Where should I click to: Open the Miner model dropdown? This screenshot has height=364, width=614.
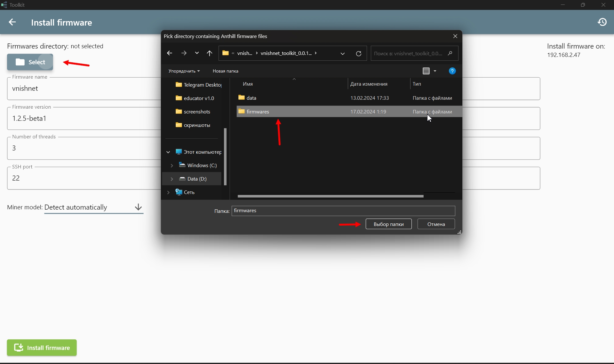94,207
